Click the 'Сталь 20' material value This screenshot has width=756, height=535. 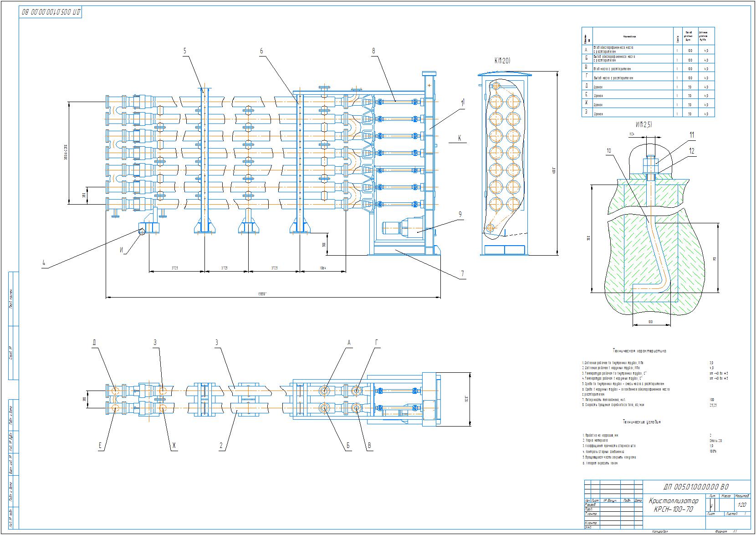[x=715, y=441]
